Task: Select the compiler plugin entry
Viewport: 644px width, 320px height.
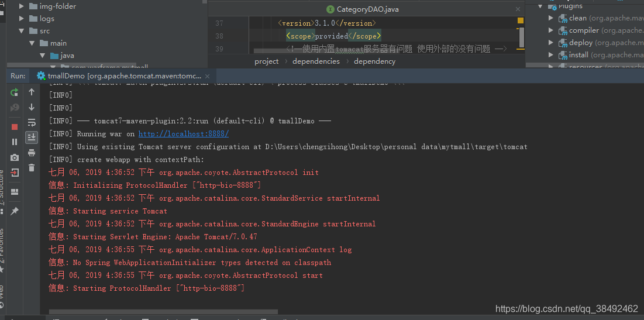Action: coord(601,30)
